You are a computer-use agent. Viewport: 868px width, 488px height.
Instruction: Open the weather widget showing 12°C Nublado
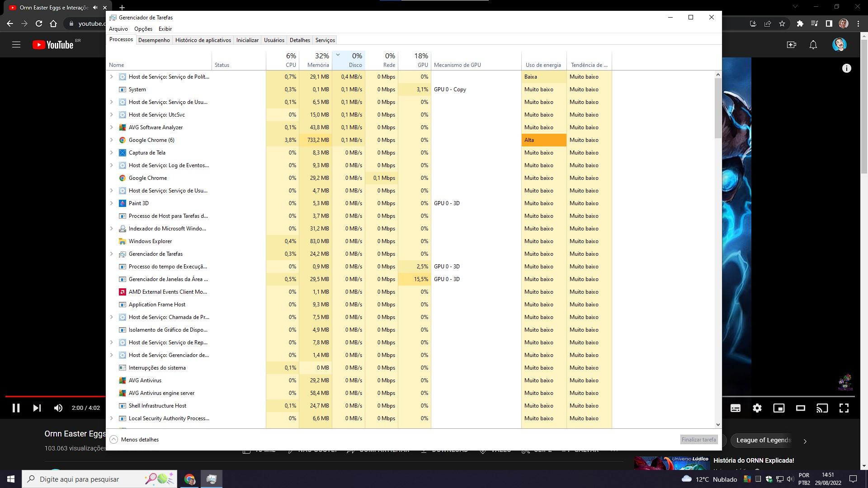point(709,479)
